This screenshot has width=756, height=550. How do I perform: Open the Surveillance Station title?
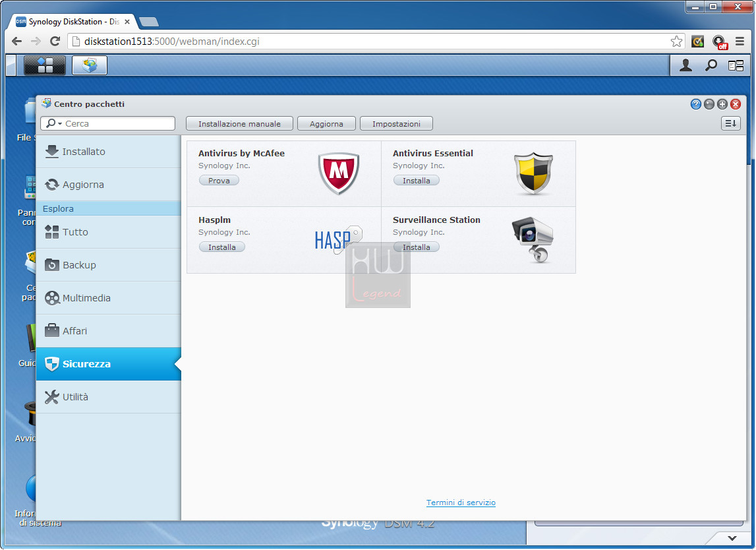pyautogui.click(x=436, y=220)
